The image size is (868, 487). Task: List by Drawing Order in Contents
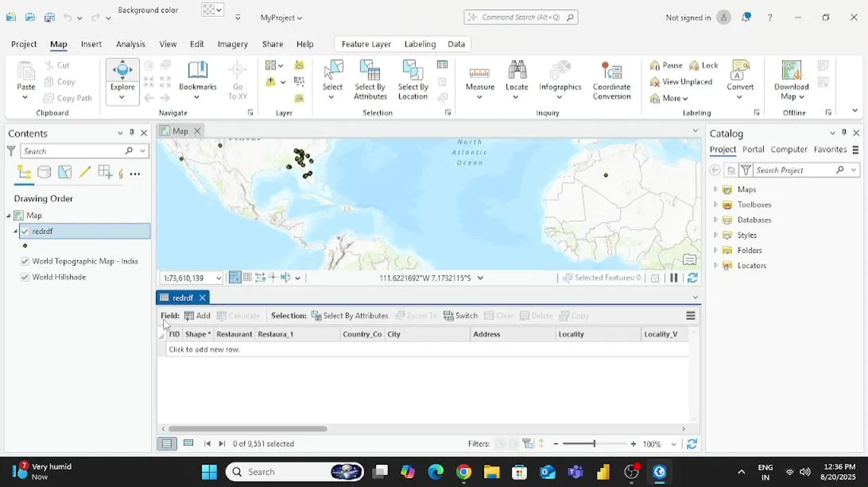pyautogui.click(x=24, y=172)
